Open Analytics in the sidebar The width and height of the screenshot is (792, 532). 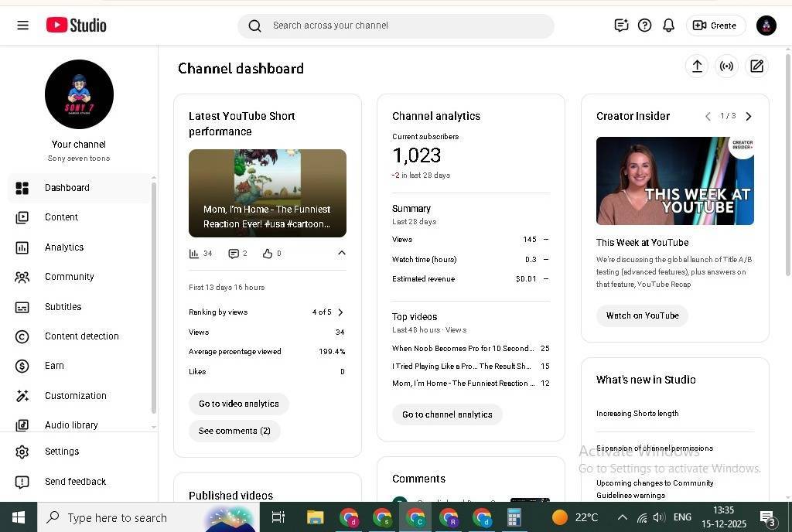tap(64, 247)
